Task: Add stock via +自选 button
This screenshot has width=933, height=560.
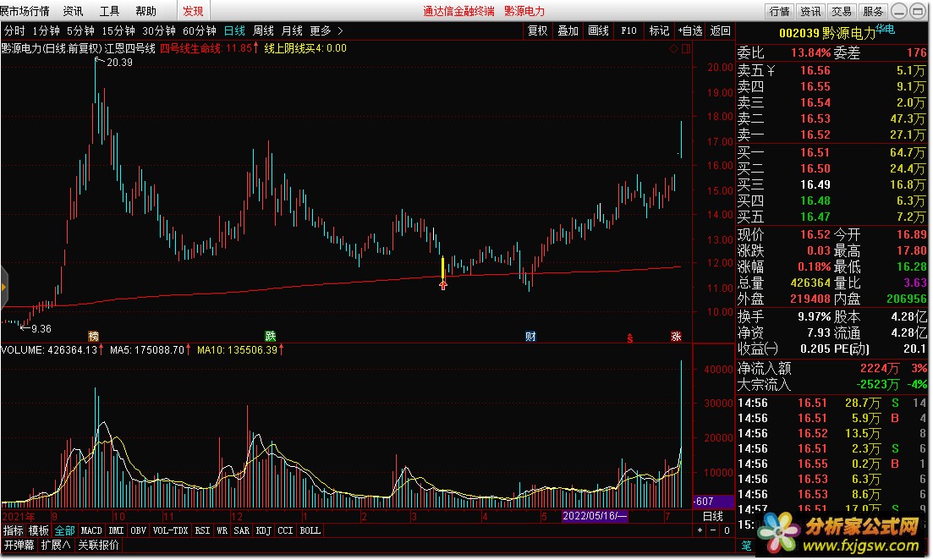Action: pos(690,30)
